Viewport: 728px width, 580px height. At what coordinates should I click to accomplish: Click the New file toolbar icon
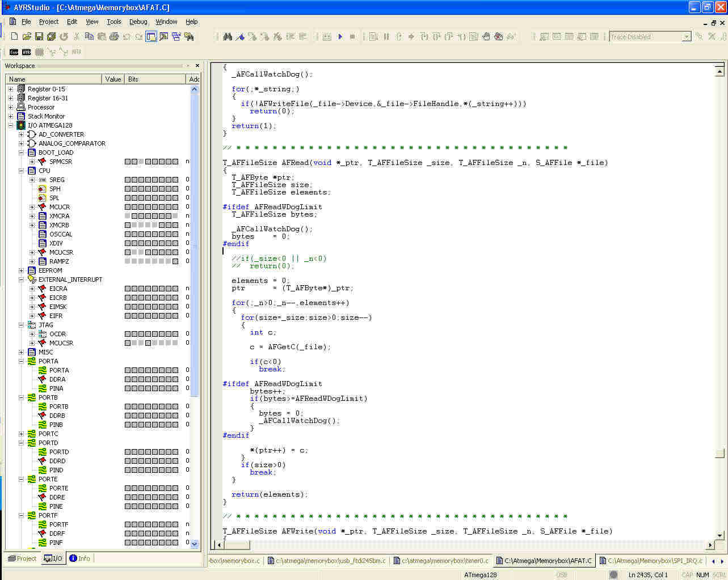(14, 36)
